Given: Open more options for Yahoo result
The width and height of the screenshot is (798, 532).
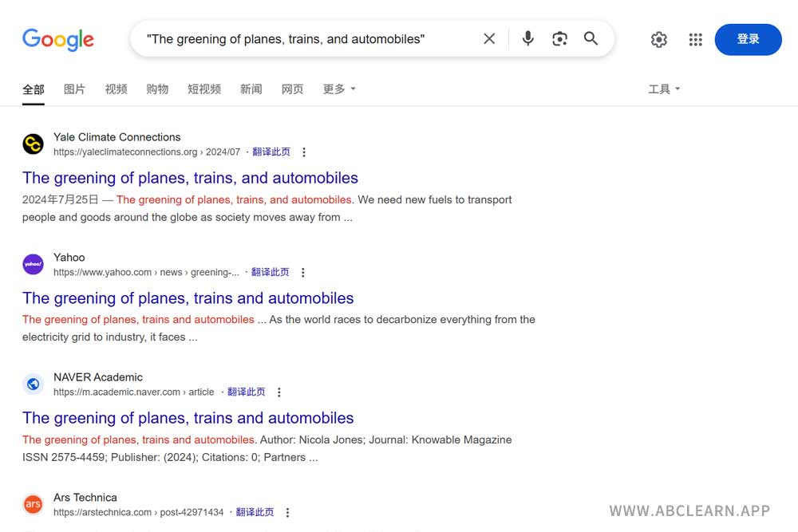Looking at the screenshot, I should click(x=302, y=272).
